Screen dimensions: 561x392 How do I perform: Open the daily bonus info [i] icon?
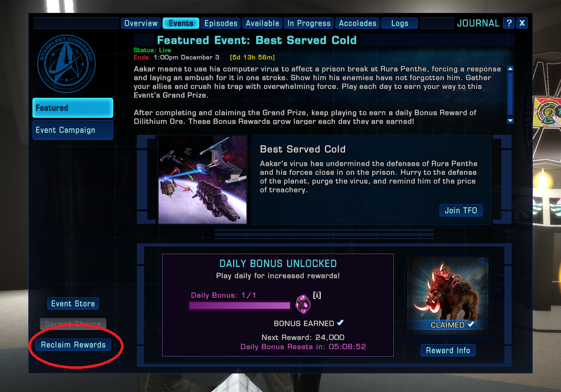[x=317, y=295]
